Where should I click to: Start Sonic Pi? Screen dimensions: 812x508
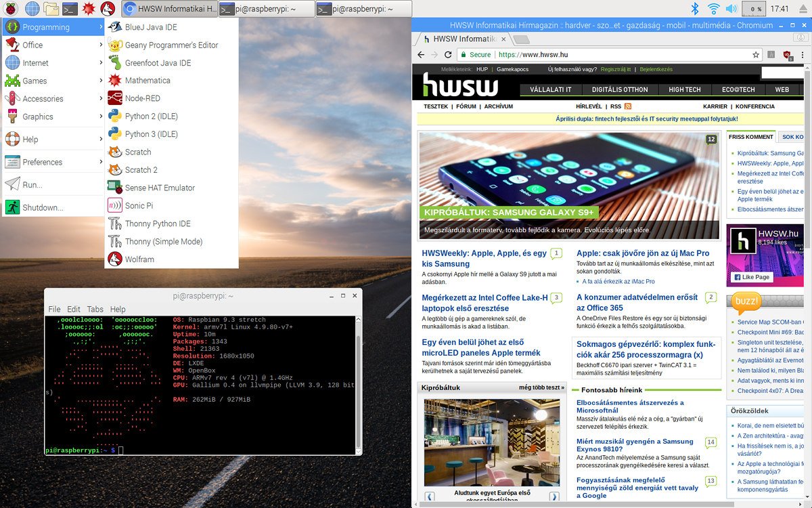tap(171, 205)
